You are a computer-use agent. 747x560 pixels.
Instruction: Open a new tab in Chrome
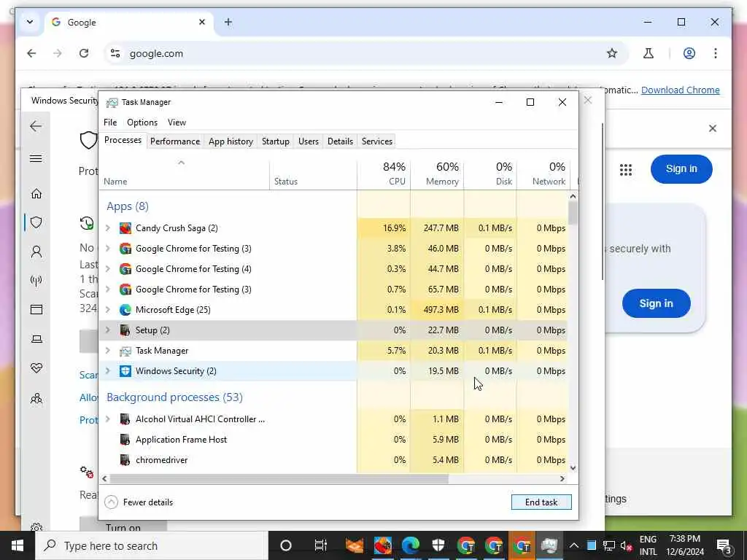(228, 22)
